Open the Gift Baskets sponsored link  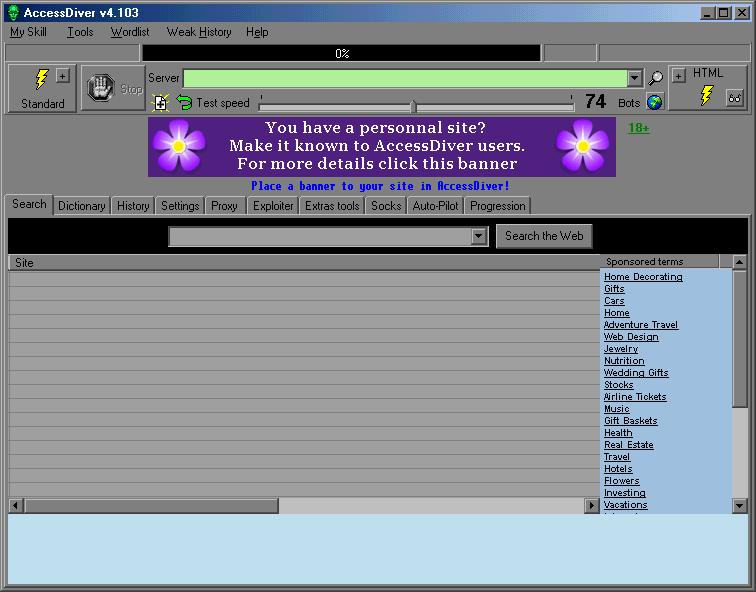pos(631,421)
